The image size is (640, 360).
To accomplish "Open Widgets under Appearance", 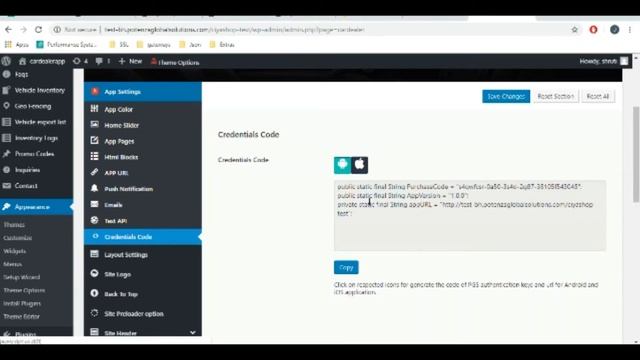I will click(15, 251).
